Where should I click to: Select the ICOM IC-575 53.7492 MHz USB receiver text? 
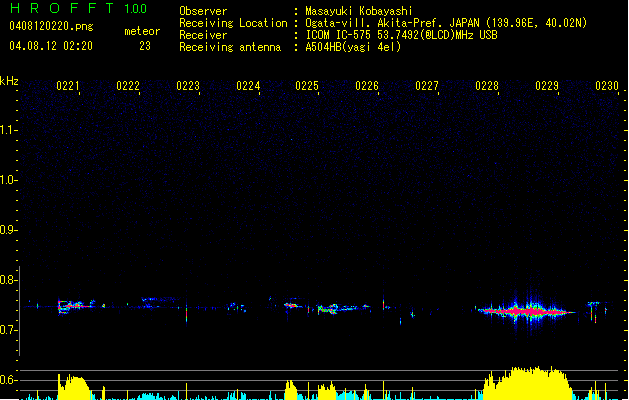point(401,35)
